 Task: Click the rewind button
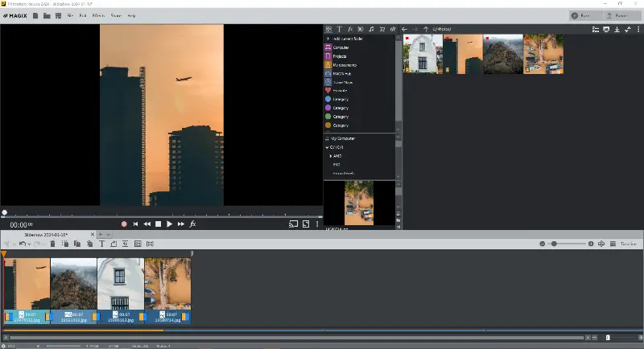point(147,224)
